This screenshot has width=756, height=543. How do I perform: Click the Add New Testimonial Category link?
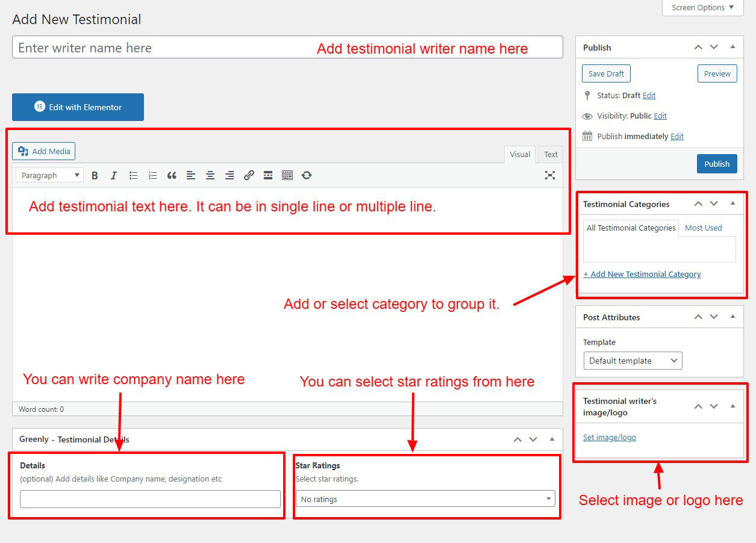[642, 274]
